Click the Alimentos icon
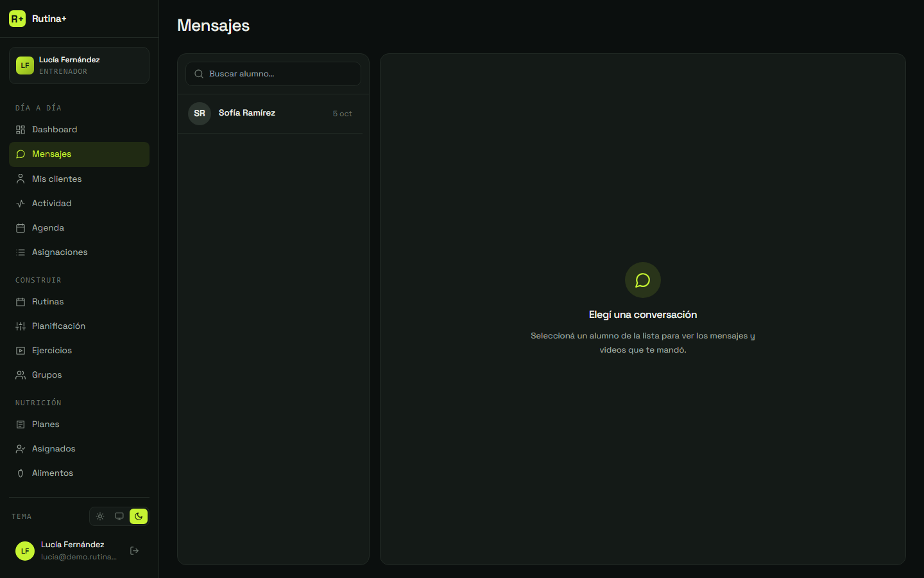The image size is (924, 578). pyautogui.click(x=21, y=473)
